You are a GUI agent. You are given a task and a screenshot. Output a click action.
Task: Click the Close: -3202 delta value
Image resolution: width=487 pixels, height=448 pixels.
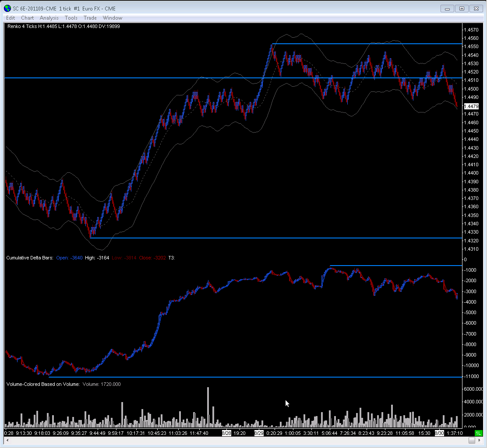(152, 258)
